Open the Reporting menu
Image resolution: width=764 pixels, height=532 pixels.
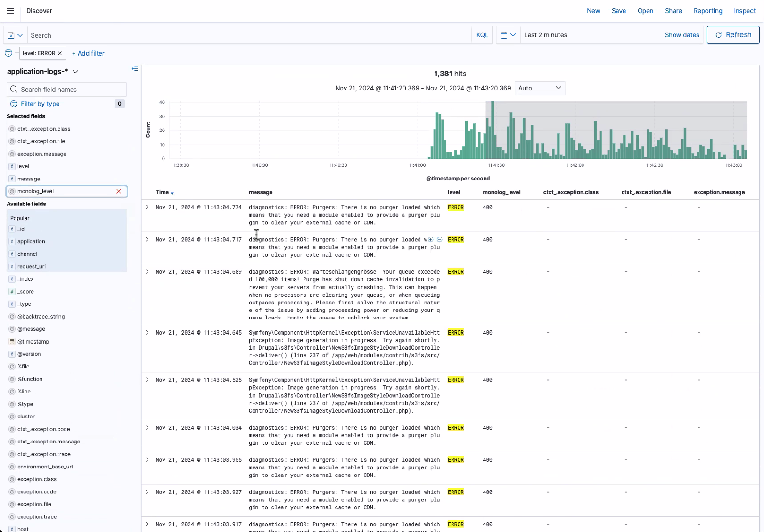click(707, 11)
